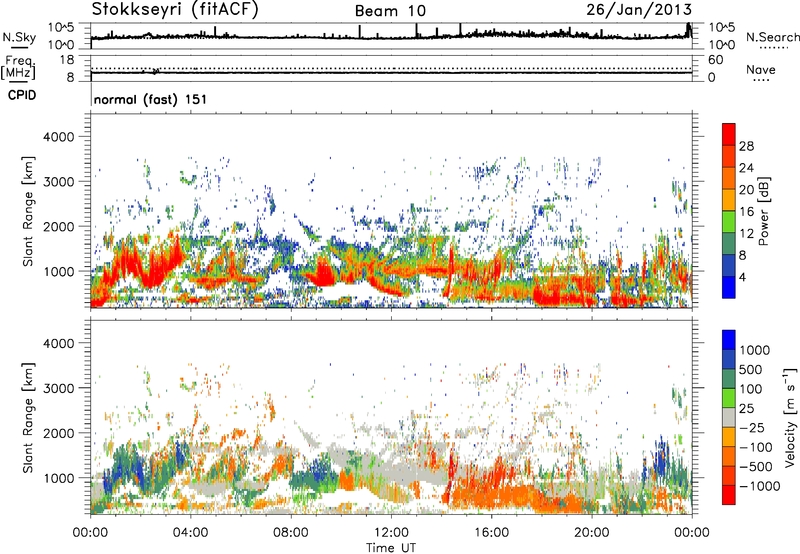Screen dimensions: 800x554
Task: Pick the grey segment of Velocity colorbar
Action: click(729, 417)
